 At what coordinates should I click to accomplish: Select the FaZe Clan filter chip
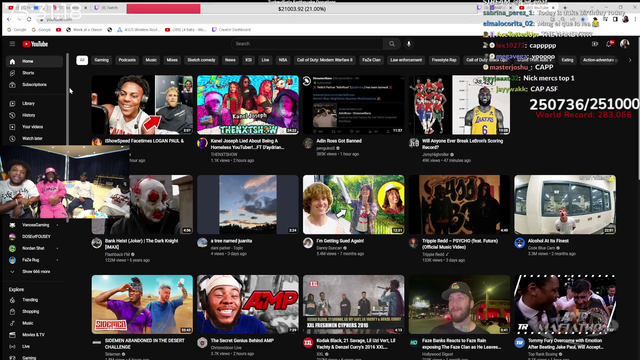pyautogui.click(x=371, y=60)
